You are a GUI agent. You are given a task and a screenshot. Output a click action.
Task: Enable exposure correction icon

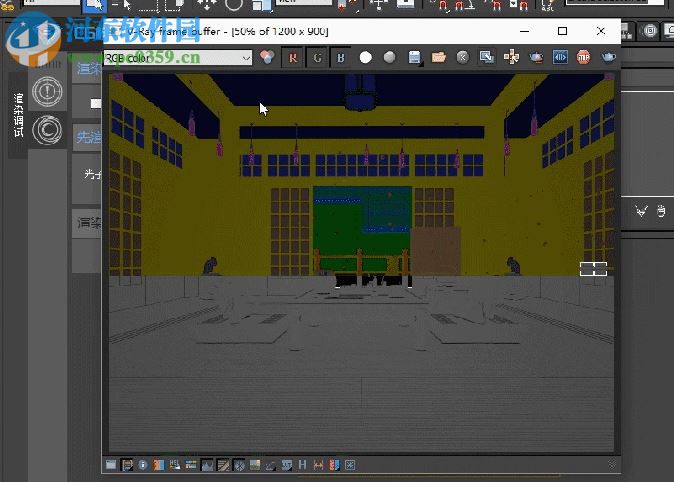click(x=239, y=465)
